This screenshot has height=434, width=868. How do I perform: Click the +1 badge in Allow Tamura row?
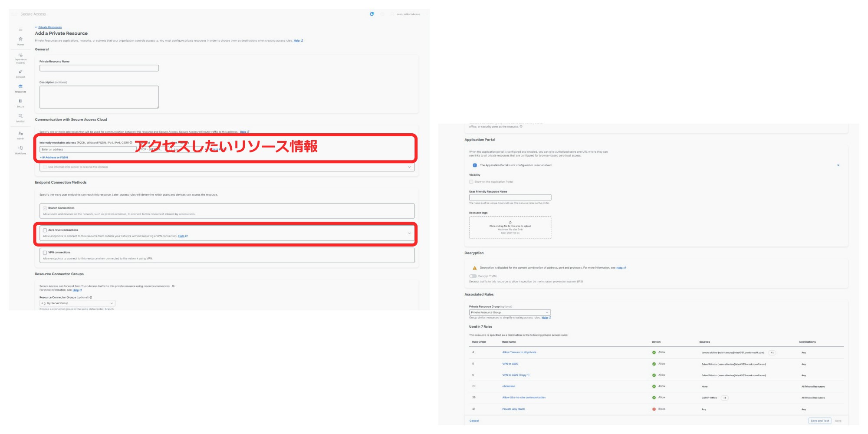(772, 353)
